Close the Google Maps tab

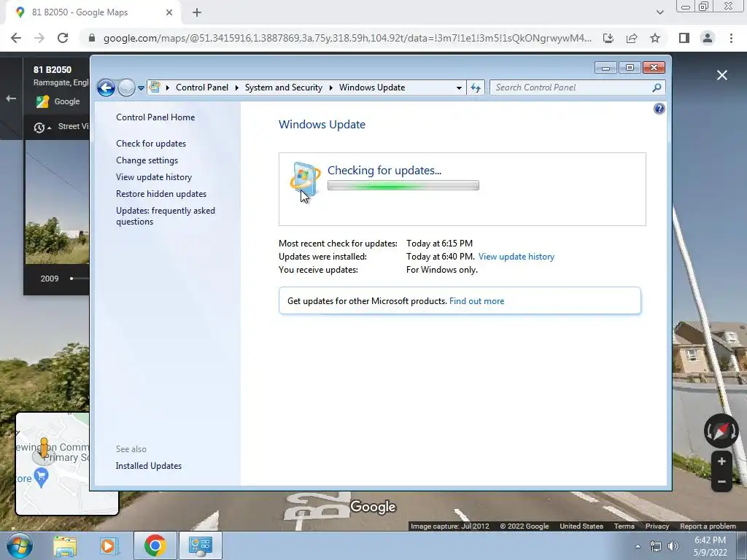coord(169,12)
